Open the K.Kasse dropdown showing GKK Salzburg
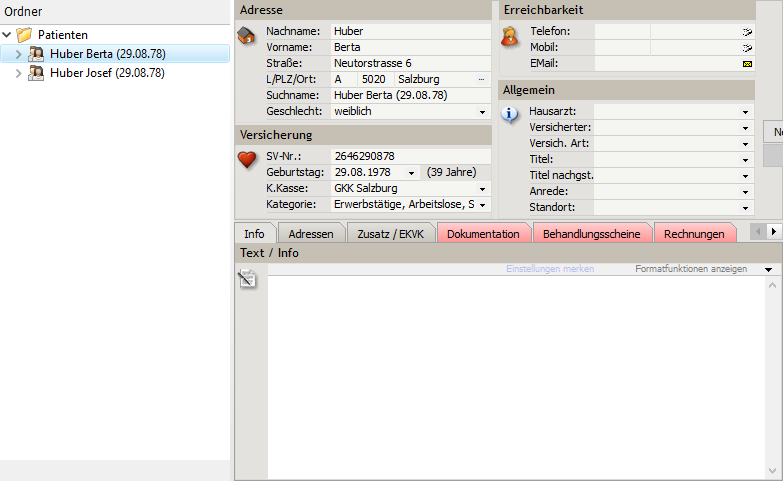The height and width of the screenshot is (481, 783). [x=484, y=189]
